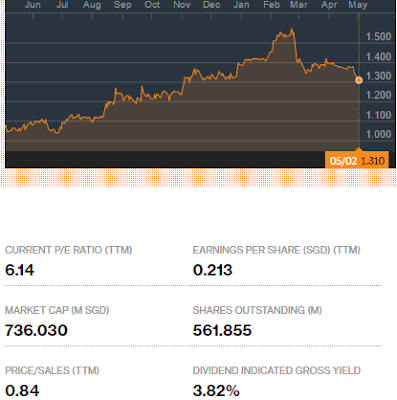Viewport: 397px width, 400px height.
Task: Click the Apr month label on chart axis
Action: [x=329, y=5]
